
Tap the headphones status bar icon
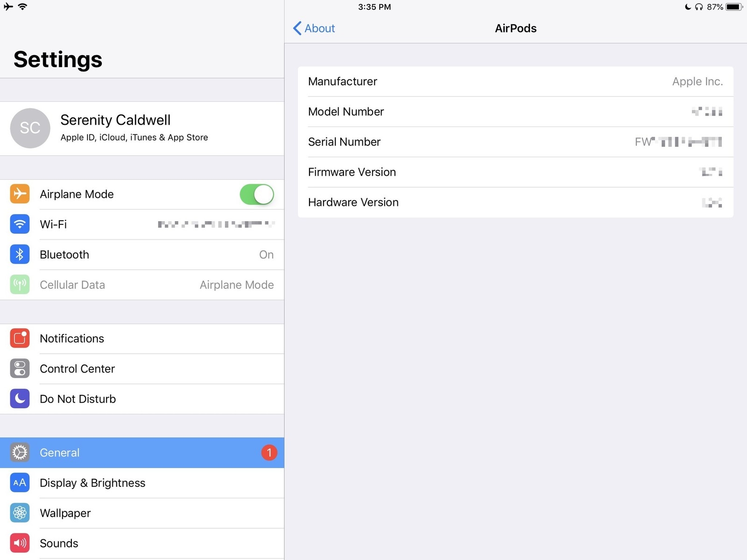coord(699,7)
